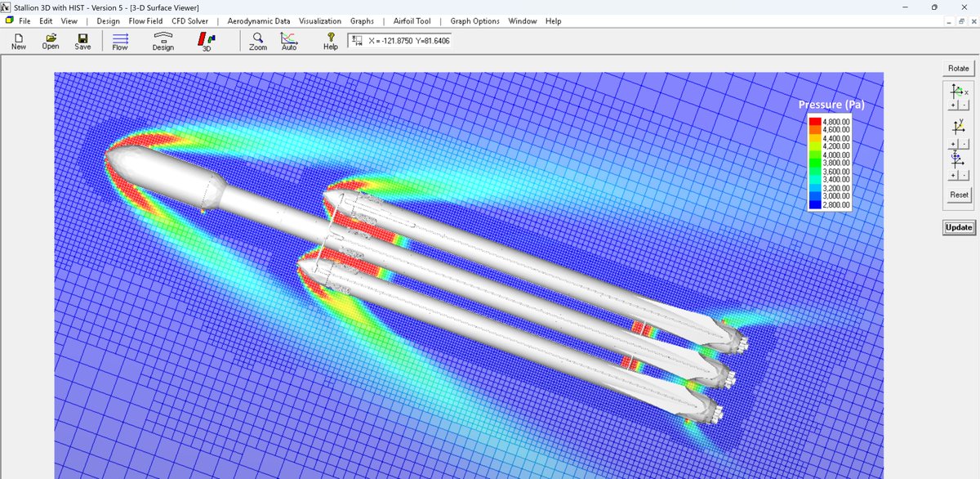Restore the inner MDI child window

960,21
